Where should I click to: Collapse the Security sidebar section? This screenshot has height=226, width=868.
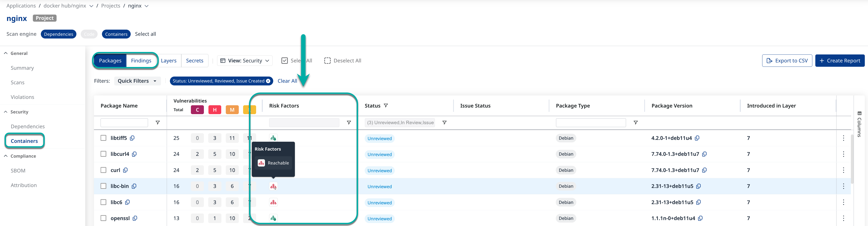tap(6, 112)
